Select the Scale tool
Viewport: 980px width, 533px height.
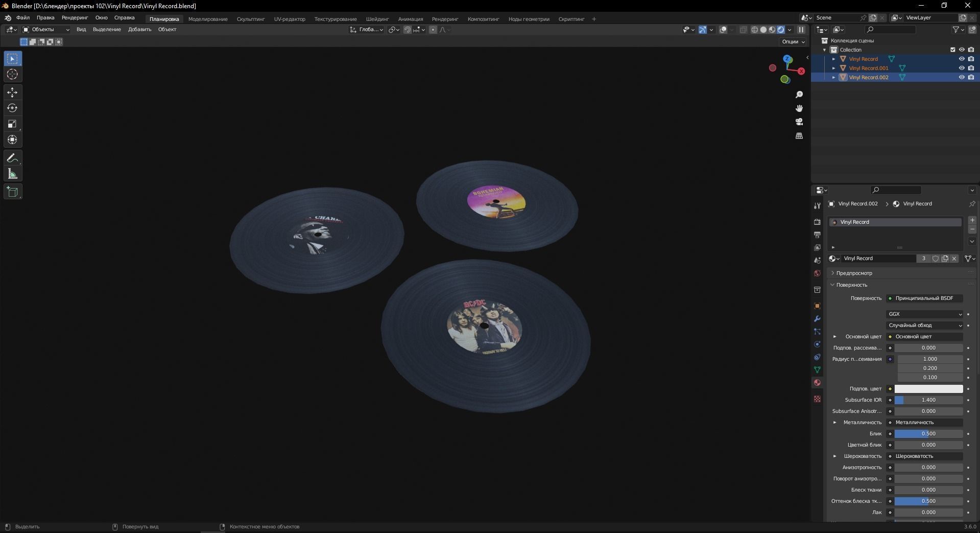point(12,124)
